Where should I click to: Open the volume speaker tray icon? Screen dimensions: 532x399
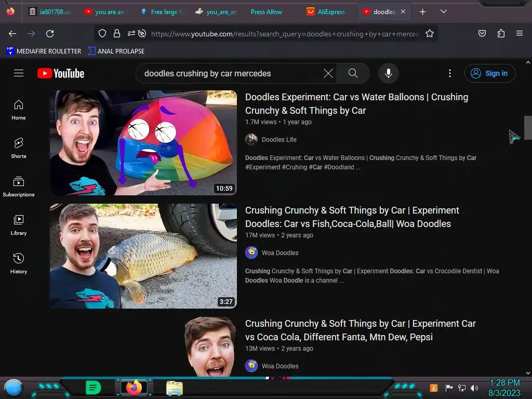[x=474, y=388]
